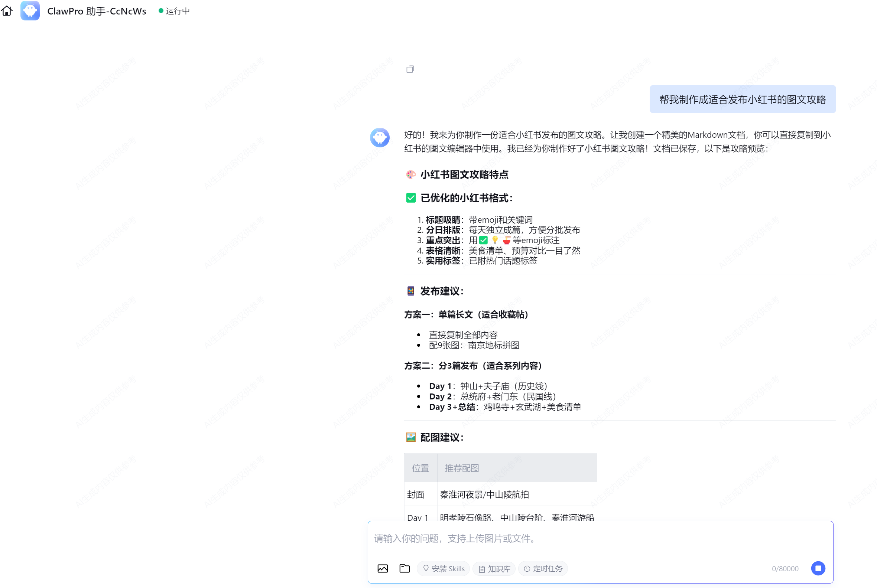Click the home icon in header
This screenshot has width=877, height=588.
click(x=7, y=11)
